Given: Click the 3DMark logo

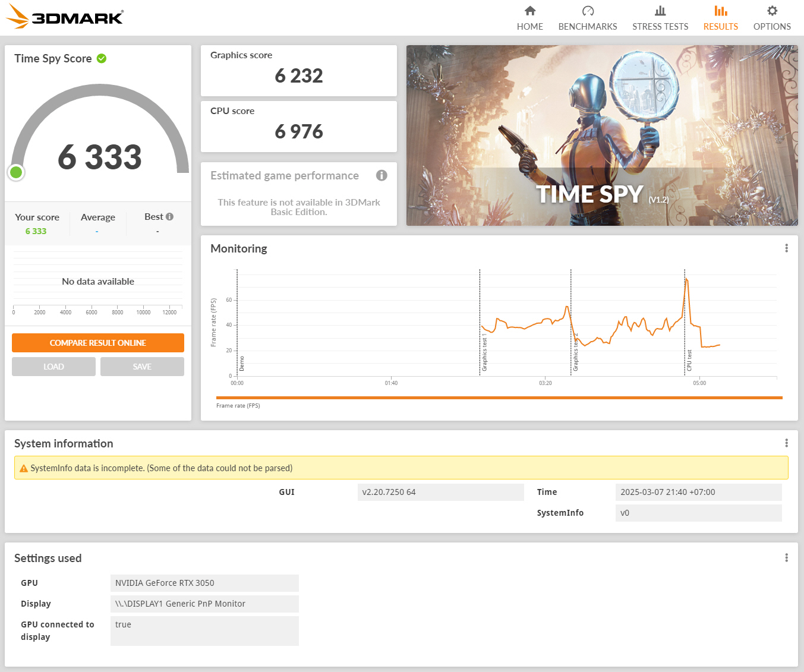Looking at the screenshot, I should point(65,17).
